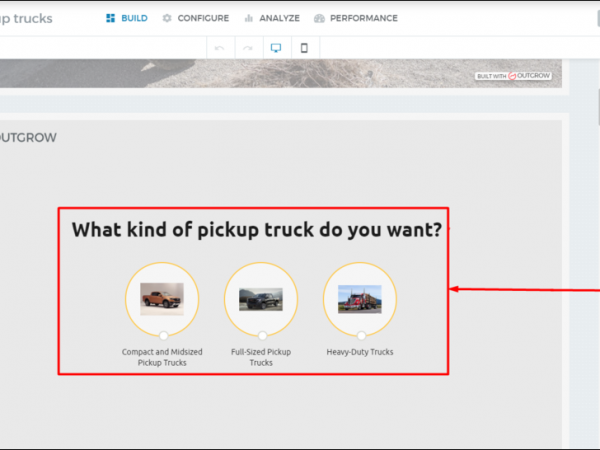Open the ANALYZE tab label
Image resolution: width=600 pixels, height=450 pixels.
pos(279,18)
